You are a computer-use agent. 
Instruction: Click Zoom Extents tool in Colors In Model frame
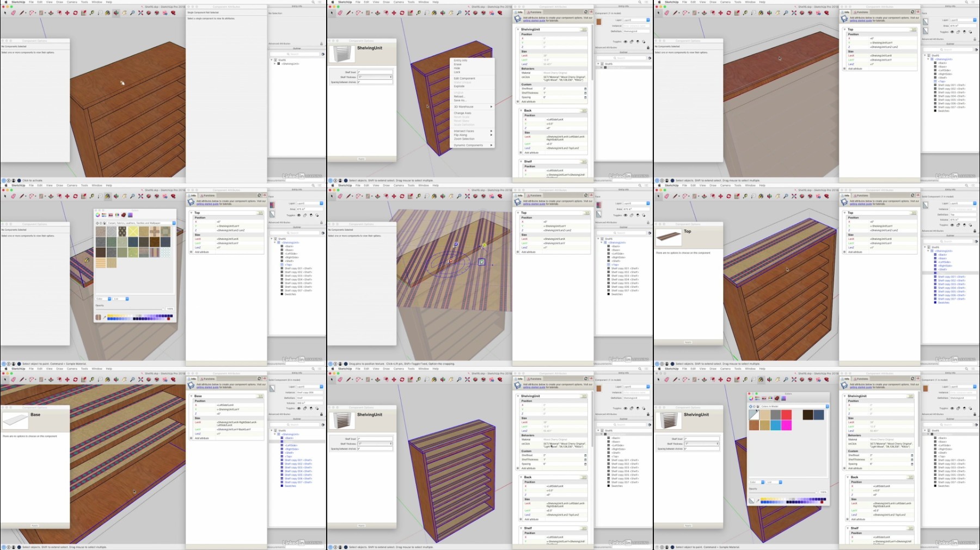point(794,379)
